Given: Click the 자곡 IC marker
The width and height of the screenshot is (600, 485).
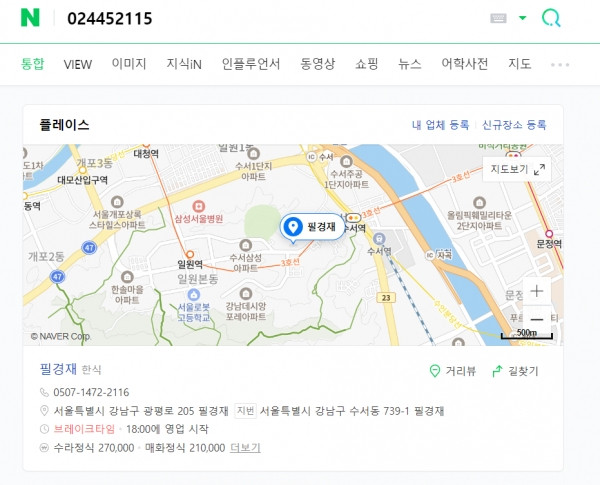Looking at the screenshot, I should pos(430,255).
